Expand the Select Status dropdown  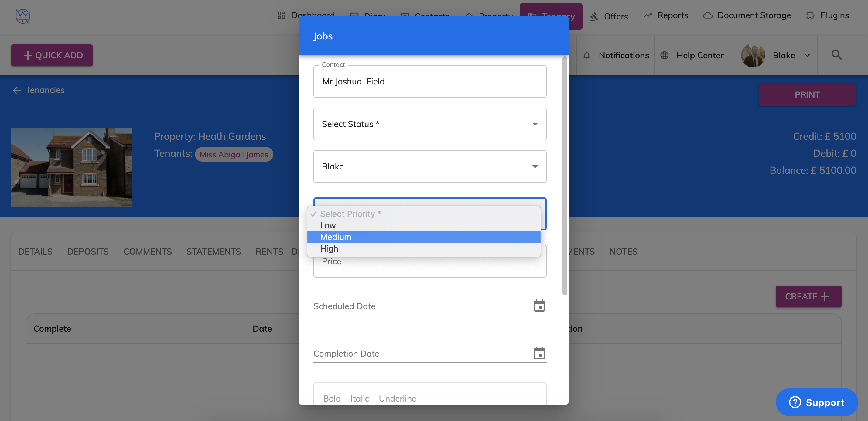coord(430,124)
